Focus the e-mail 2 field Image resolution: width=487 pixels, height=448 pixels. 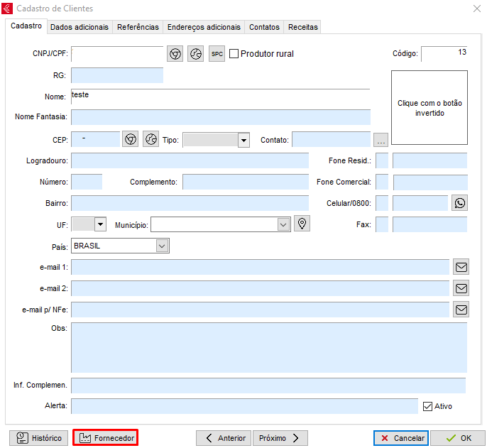pos(261,289)
